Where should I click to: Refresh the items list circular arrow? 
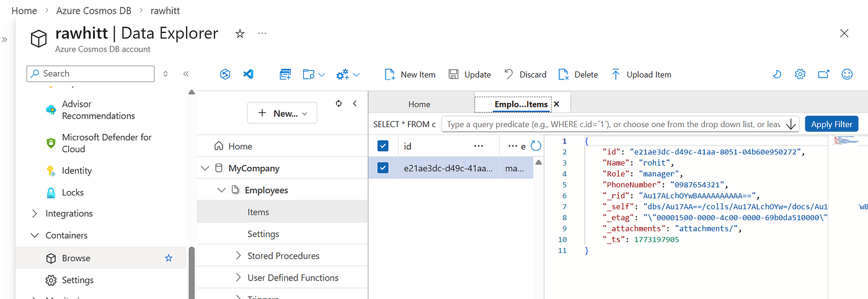536,146
